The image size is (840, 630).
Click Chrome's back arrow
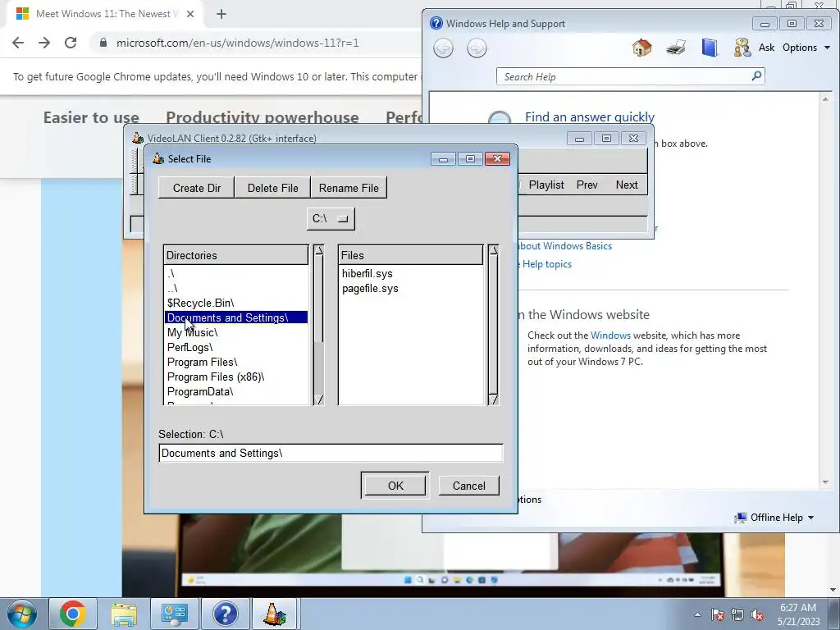[x=18, y=43]
